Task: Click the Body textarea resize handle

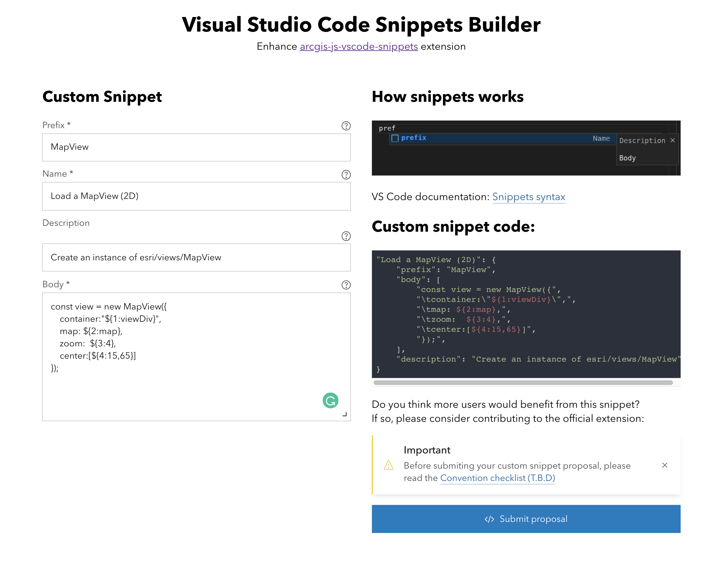Action: pyautogui.click(x=345, y=415)
